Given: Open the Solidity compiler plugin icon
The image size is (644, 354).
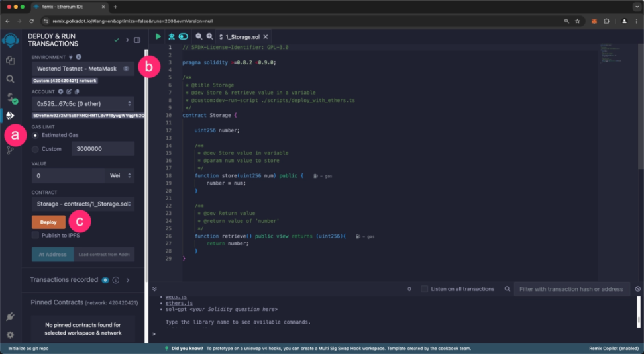Looking at the screenshot, I should (10, 97).
